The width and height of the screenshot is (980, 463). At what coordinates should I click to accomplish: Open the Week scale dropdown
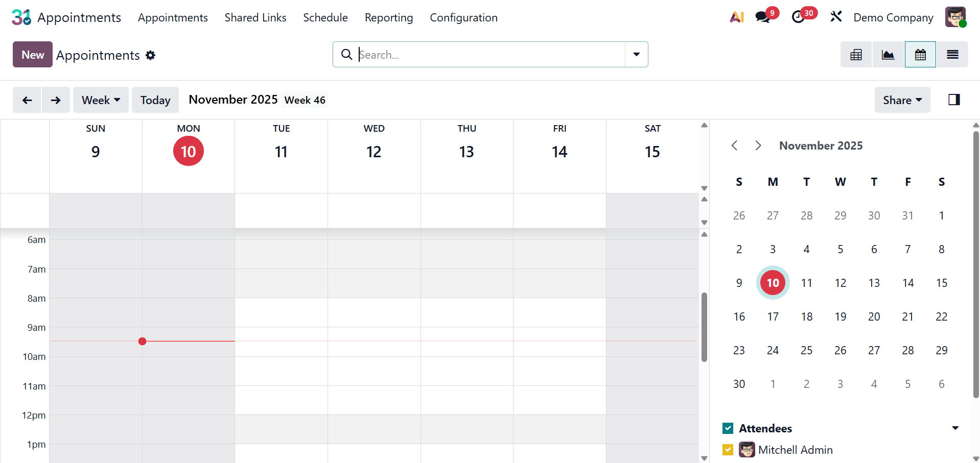coord(101,100)
